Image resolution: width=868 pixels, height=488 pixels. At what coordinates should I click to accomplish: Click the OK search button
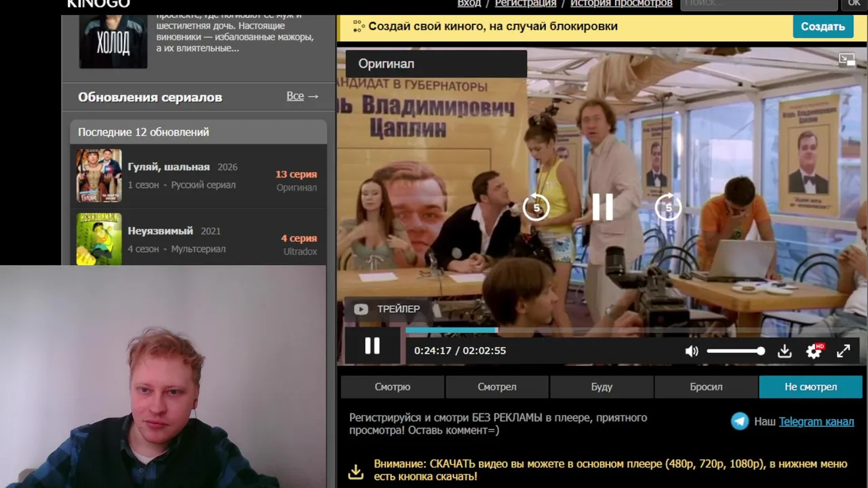(854, 3)
